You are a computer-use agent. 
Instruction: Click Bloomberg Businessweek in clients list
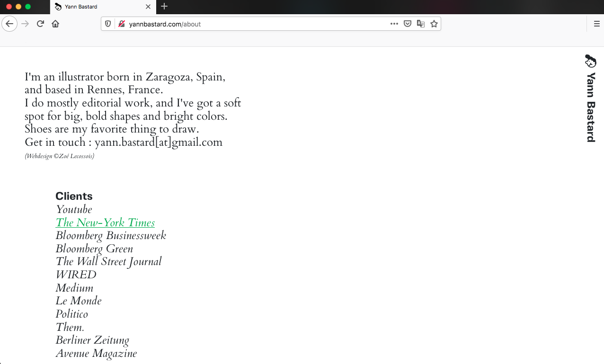point(111,235)
